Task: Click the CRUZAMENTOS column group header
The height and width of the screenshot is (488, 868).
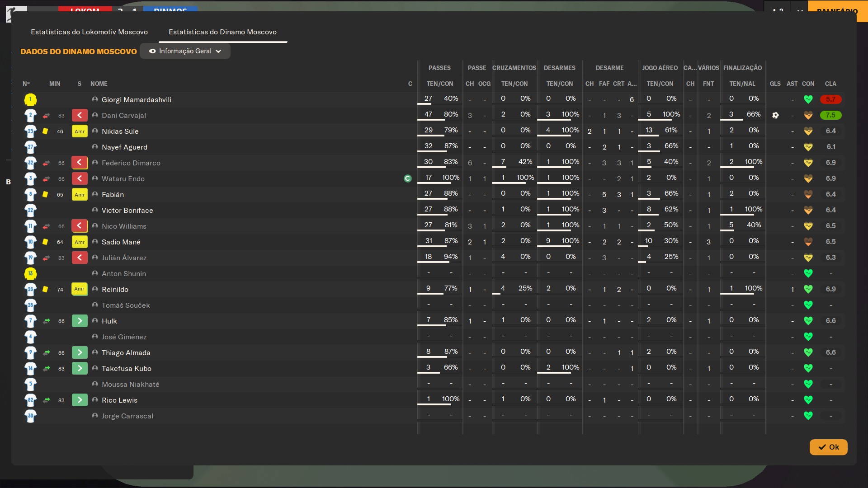Action: (x=514, y=68)
